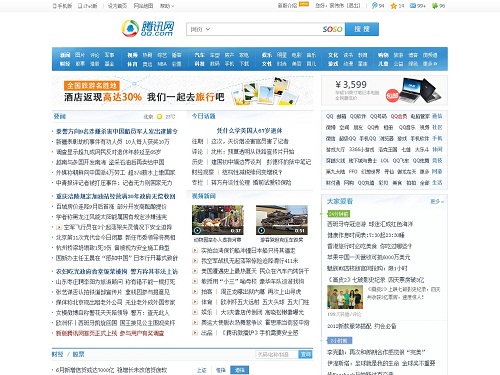Image resolution: width=500 pixels, height=375 pixels.
Task: Click video icon on the 空军飞行员 headline
Action: (59, 227)
